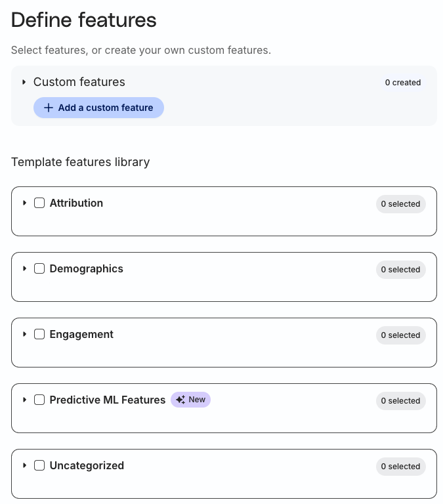Click the Uncategorized 0 selected badge
Screen dimensions: 443x504
point(400,466)
